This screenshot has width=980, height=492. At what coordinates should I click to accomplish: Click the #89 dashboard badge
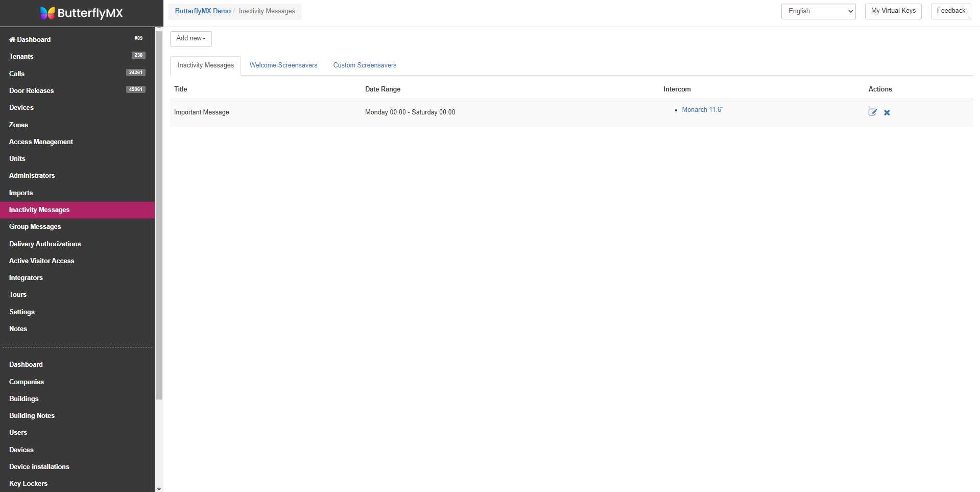tap(138, 38)
